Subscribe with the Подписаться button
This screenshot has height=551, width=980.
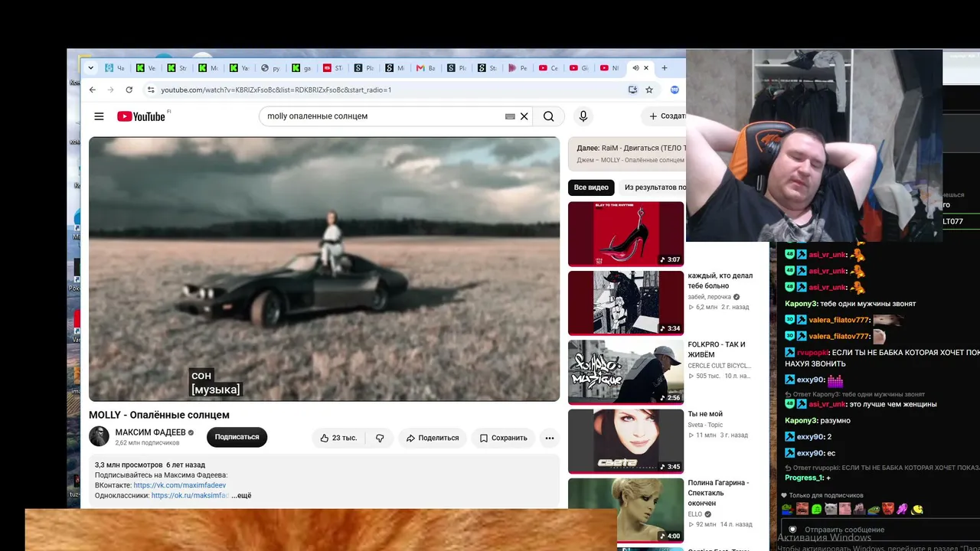point(237,437)
